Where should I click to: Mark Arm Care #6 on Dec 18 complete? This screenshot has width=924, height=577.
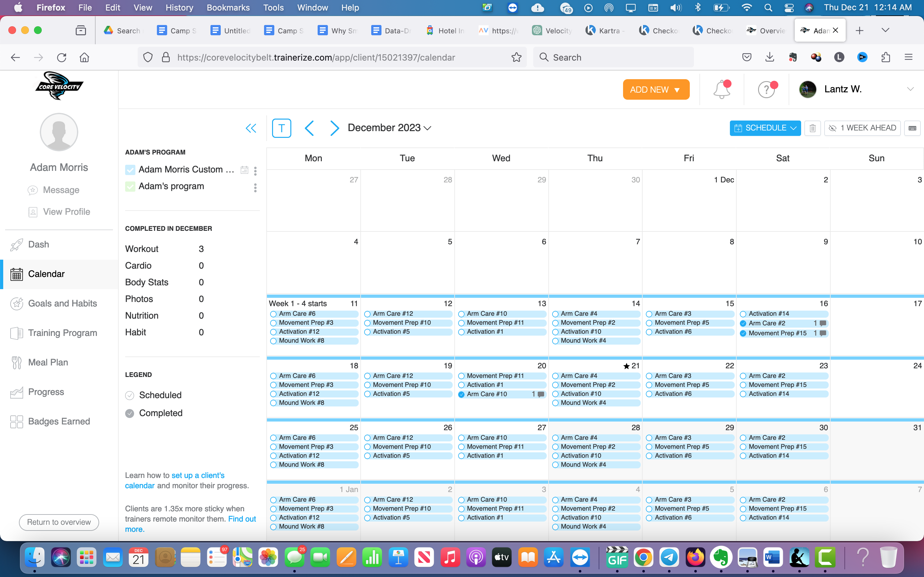(273, 376)
